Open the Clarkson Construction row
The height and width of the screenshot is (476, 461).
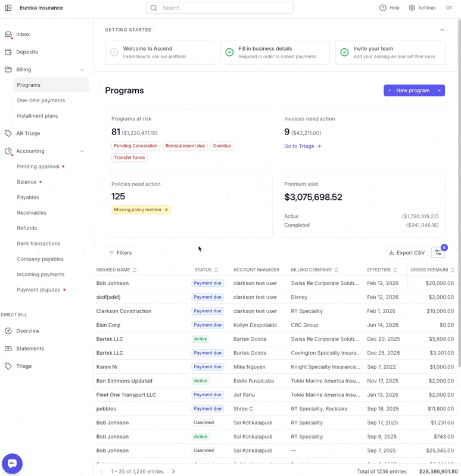(x=275, y=311)
